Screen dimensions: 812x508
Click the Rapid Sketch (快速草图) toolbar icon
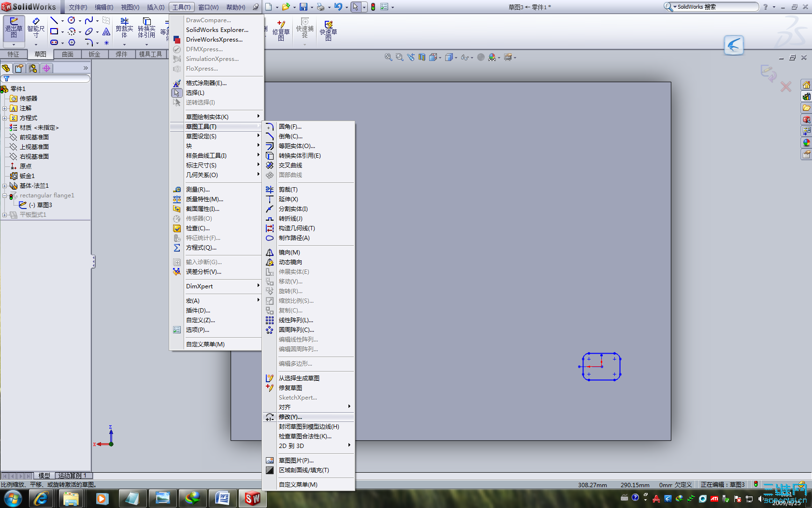[328, 30]
